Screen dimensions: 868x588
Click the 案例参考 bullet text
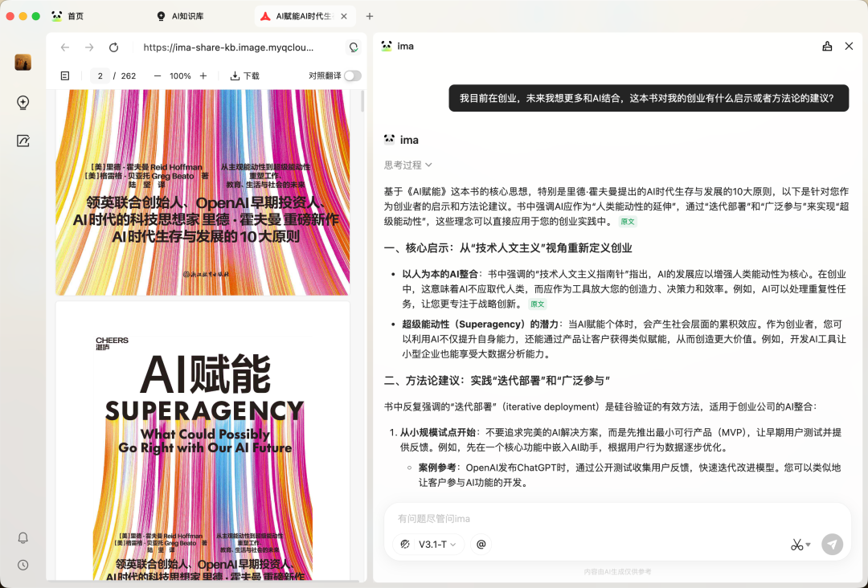tap(629, 476)
